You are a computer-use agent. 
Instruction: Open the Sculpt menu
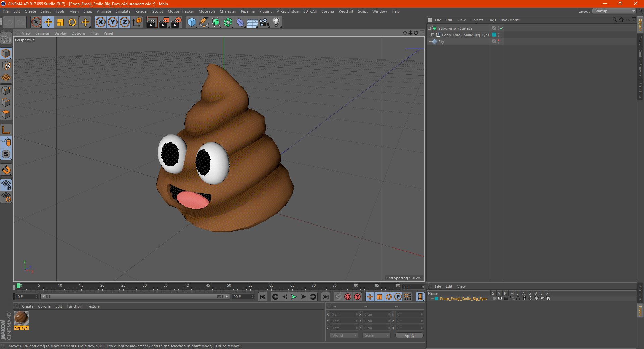157,11
